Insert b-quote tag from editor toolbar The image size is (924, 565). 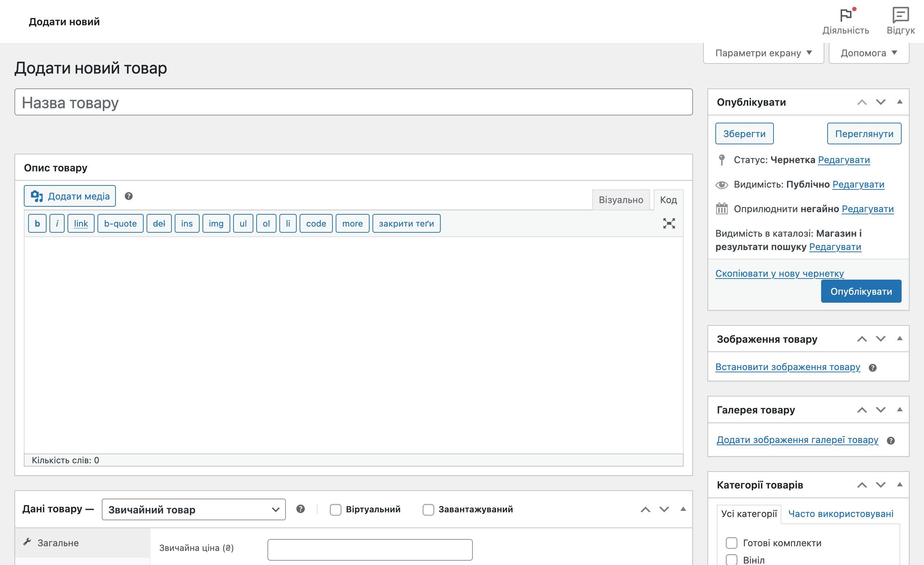point(121,223)
